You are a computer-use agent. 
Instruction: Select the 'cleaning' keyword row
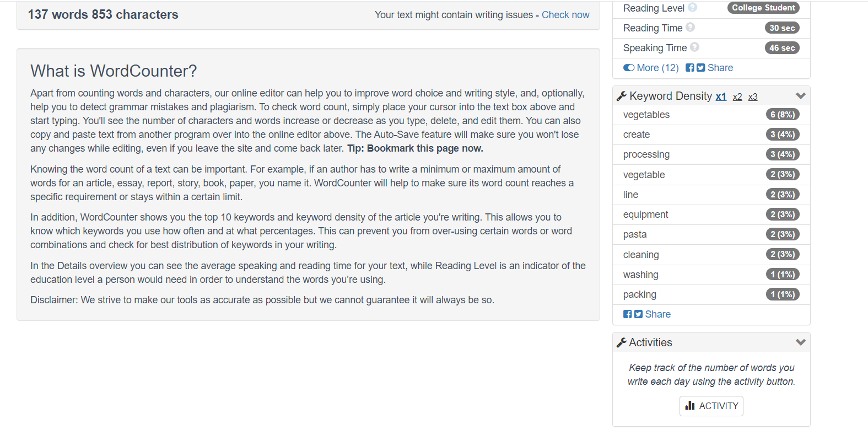tap(711, 255)
